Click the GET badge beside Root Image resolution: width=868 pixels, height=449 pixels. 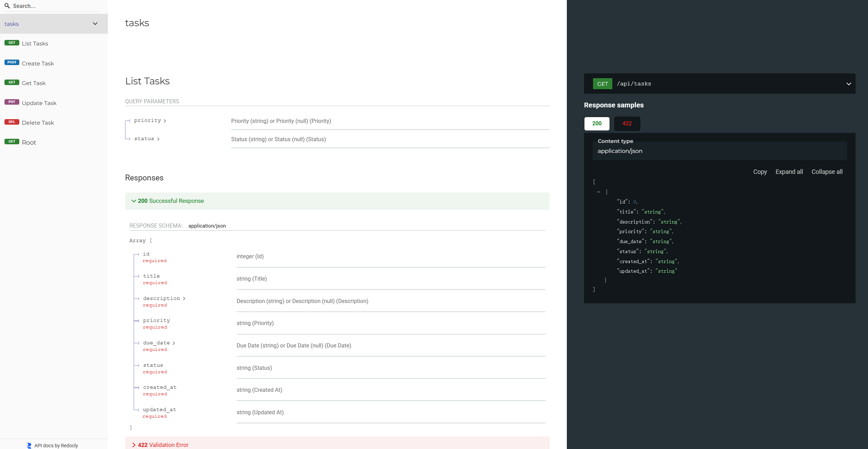[x=12, y=142]
